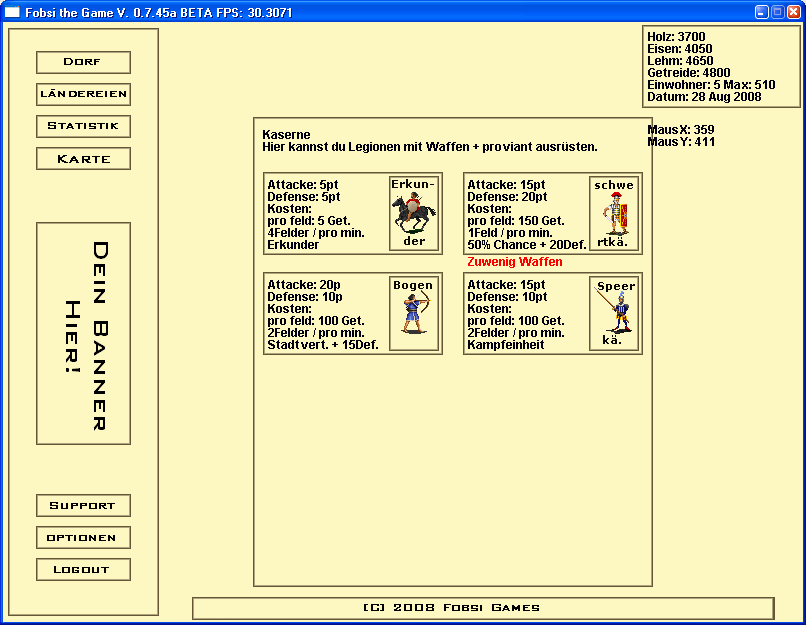Open the Optionen settings

(83, 537)
